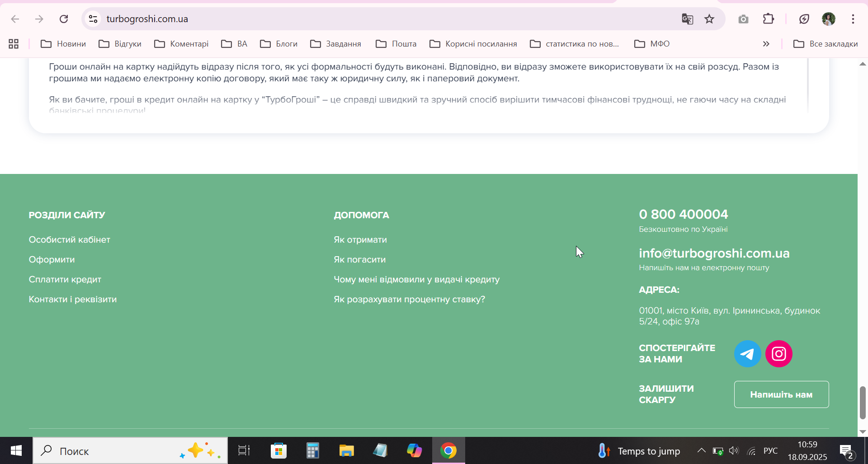This screenshot has width=868, height=464.
Task: Click Chrome icon on taskbar
Action: 448,450
